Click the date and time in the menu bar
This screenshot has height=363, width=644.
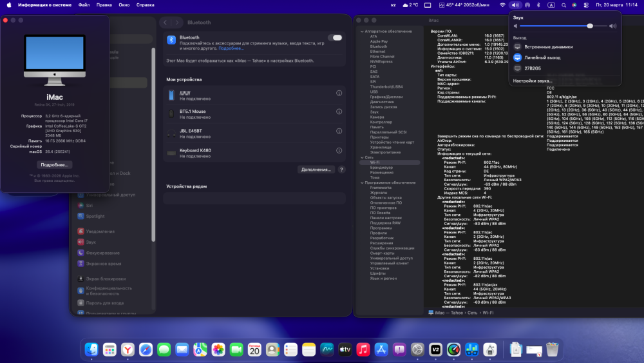tap(616, 5)
